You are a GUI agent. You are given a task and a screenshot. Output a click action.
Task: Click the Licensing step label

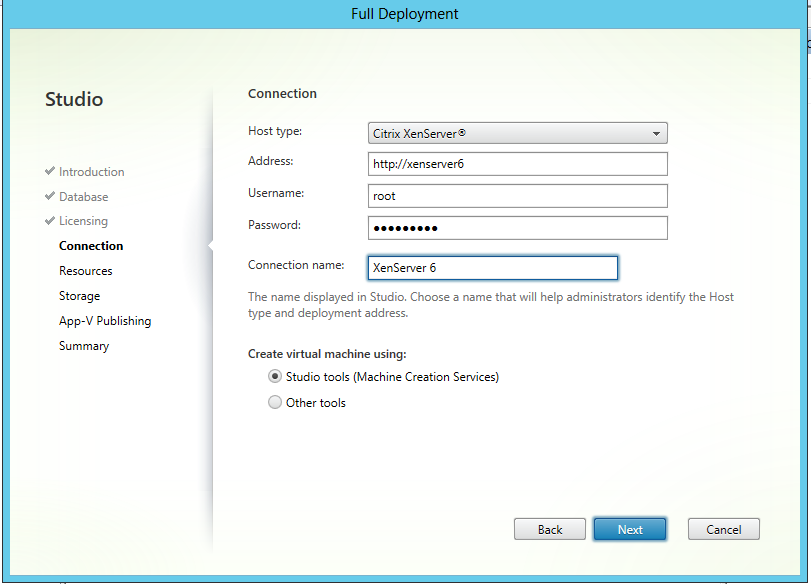coord(83,221)
